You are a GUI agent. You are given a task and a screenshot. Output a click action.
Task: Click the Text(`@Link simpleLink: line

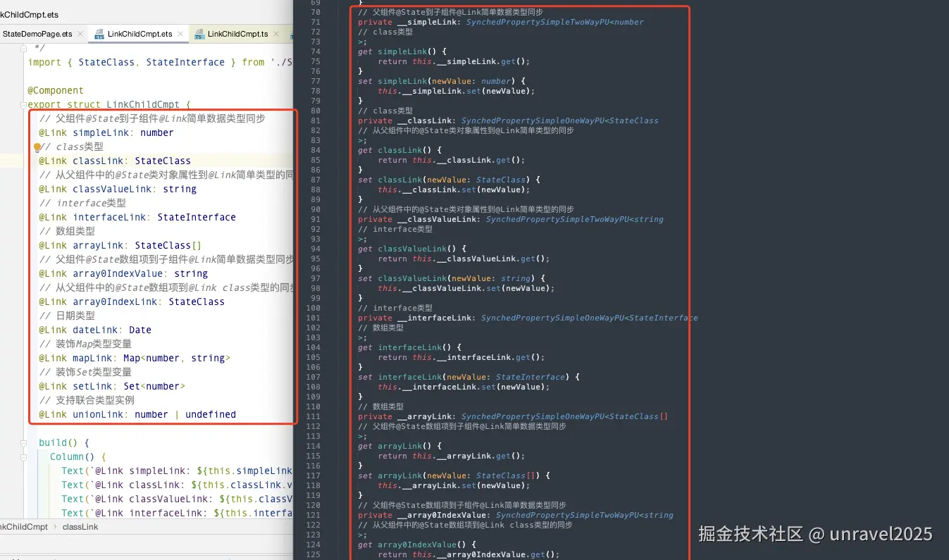(177, 471)
